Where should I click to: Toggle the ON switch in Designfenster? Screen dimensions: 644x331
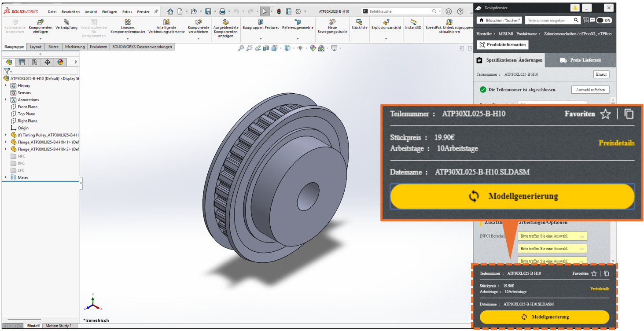[604, 20]
